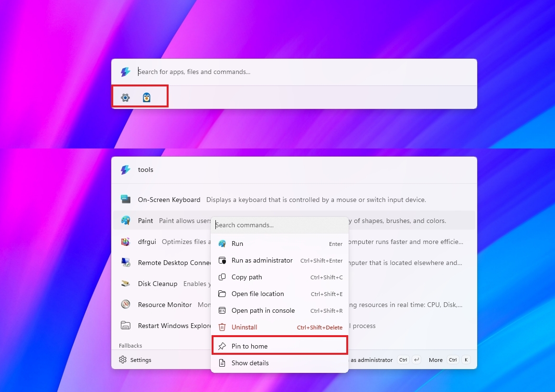Click the Paint palette icon in results list
Screen dimensions: 555x392
point(125,221)
